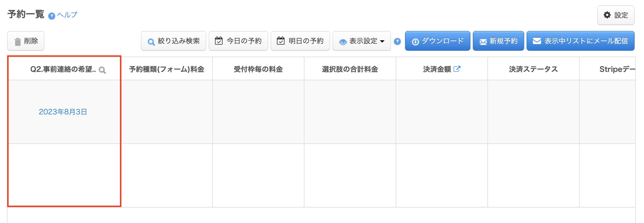Image resolution: width=644 pixels, height=223 pixels.
Task: Click the envelope icon on 新規予約
Action: [483, 41]
